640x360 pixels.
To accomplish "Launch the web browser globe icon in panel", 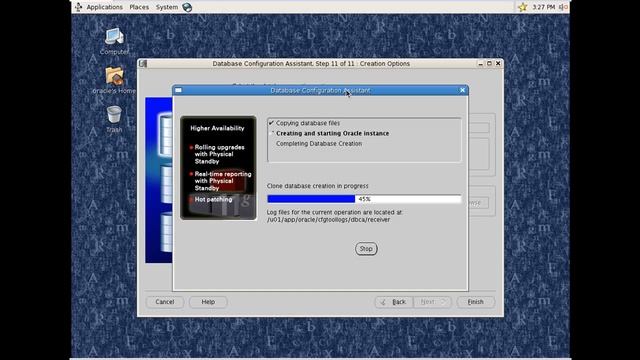I will pyautogui.click(x=187, y=7).
